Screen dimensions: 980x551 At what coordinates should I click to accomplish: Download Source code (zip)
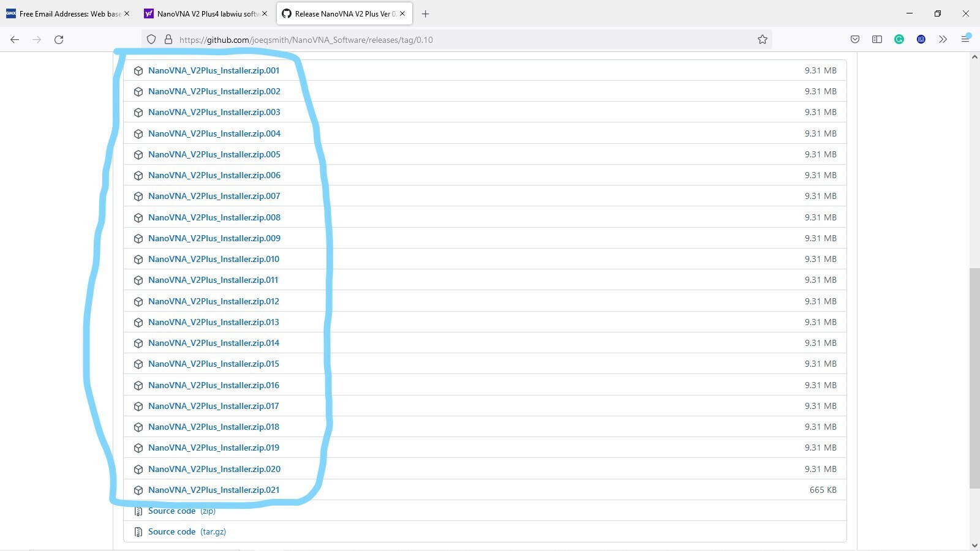click(x=181, y=511)
